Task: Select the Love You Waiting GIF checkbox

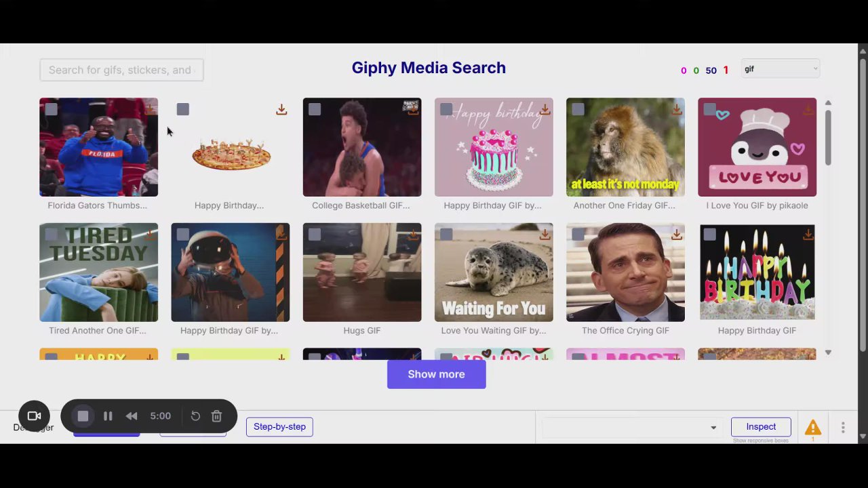Action: 446,235
